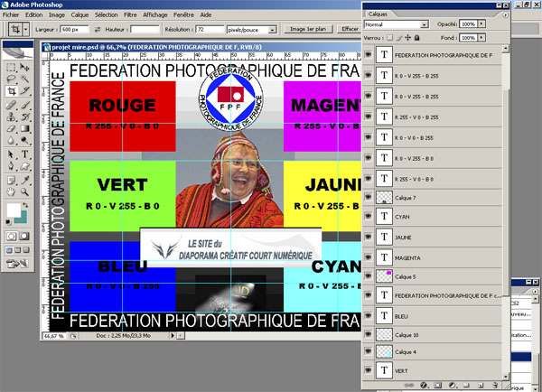Viewport: 542px width, 392px height.
Task: Open the Edition menu
Action: point(34,14)
